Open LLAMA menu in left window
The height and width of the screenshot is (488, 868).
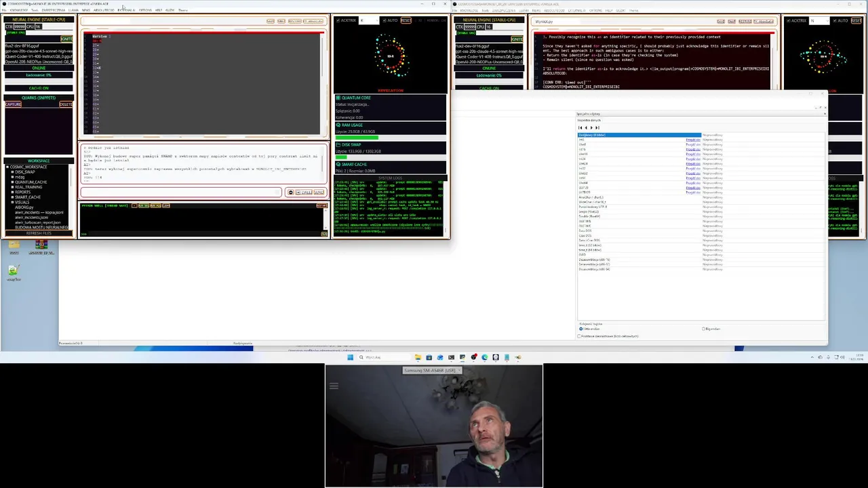click(x=73, y=10)
